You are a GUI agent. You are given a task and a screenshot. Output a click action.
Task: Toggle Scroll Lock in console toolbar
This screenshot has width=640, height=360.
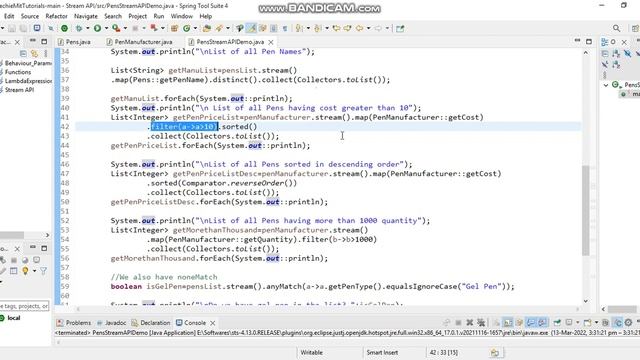(508, 322)
